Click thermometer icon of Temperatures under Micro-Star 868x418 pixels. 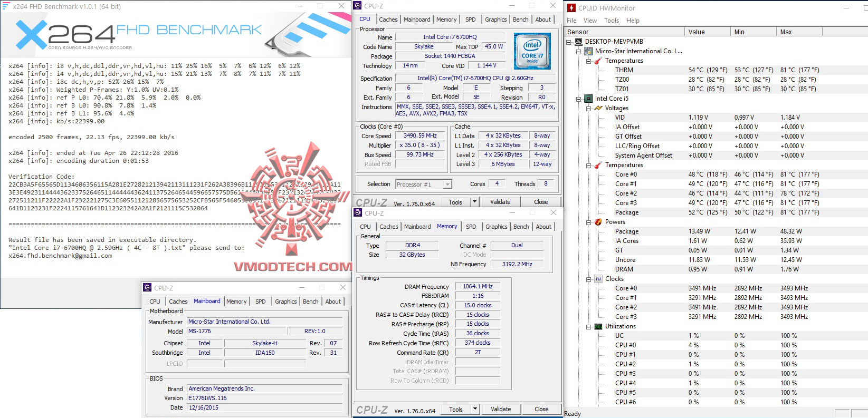598,61
